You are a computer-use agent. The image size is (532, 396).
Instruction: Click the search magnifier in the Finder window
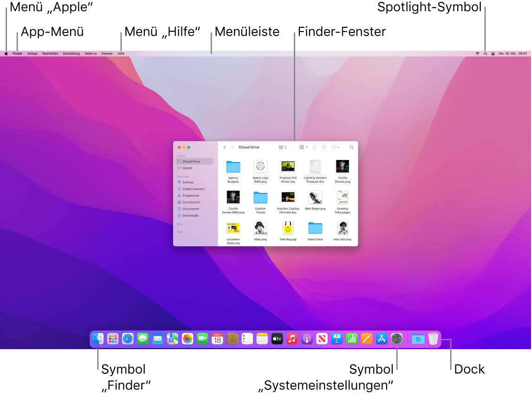click(351, 147)
